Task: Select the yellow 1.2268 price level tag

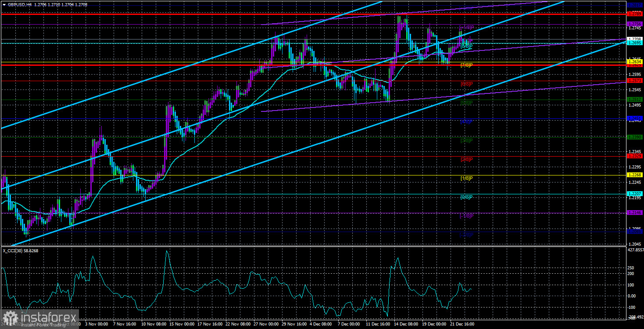Action: point(634,175)
